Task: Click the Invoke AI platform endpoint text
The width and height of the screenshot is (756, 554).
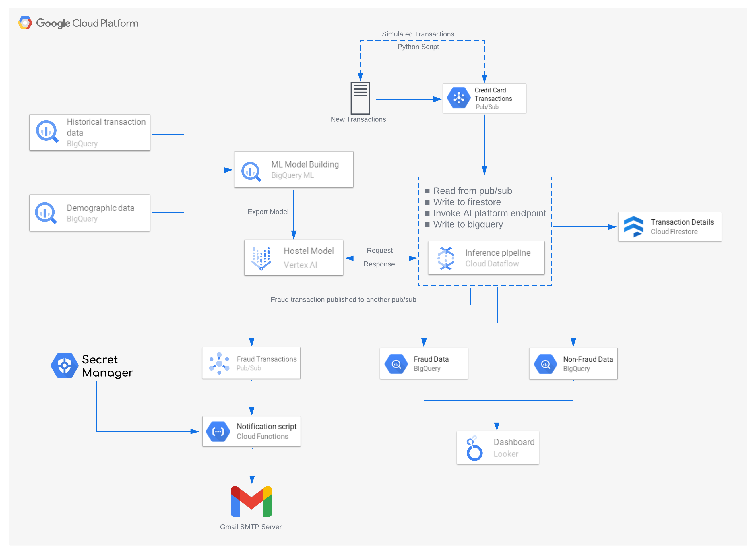Action: (489, 213)
